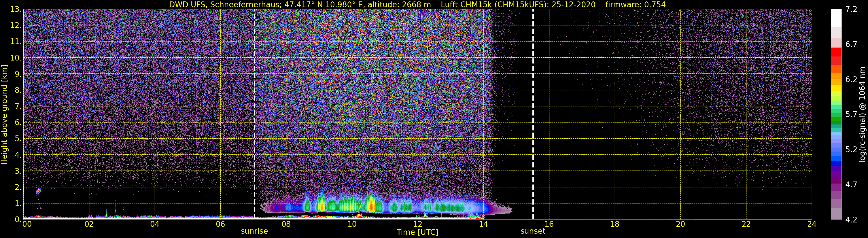The image size is (868, 238).
Task: Click the "18" time axis tick label
Action: pos(614,224)
